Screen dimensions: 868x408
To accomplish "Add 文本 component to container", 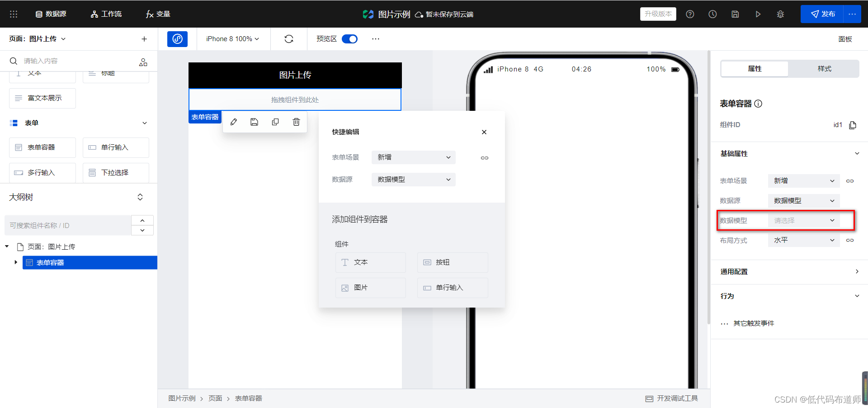I will [x=371, y=262].
